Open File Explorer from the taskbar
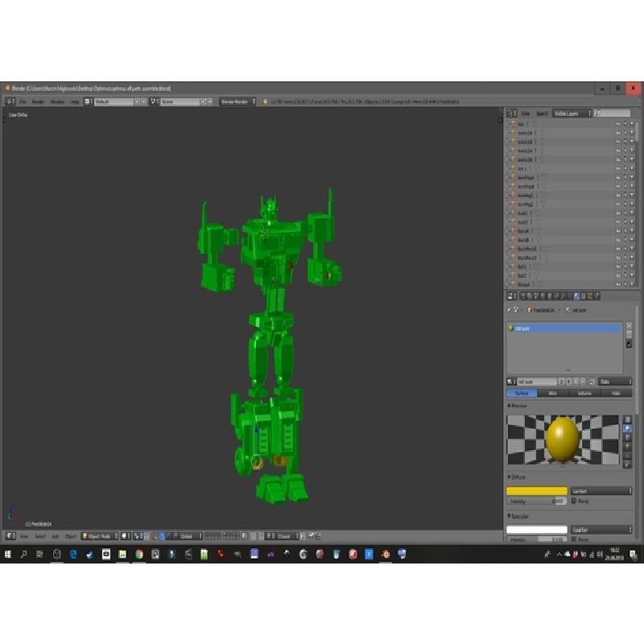The height and width of the screenshot is (644, 644). click(x=122, y=555)
